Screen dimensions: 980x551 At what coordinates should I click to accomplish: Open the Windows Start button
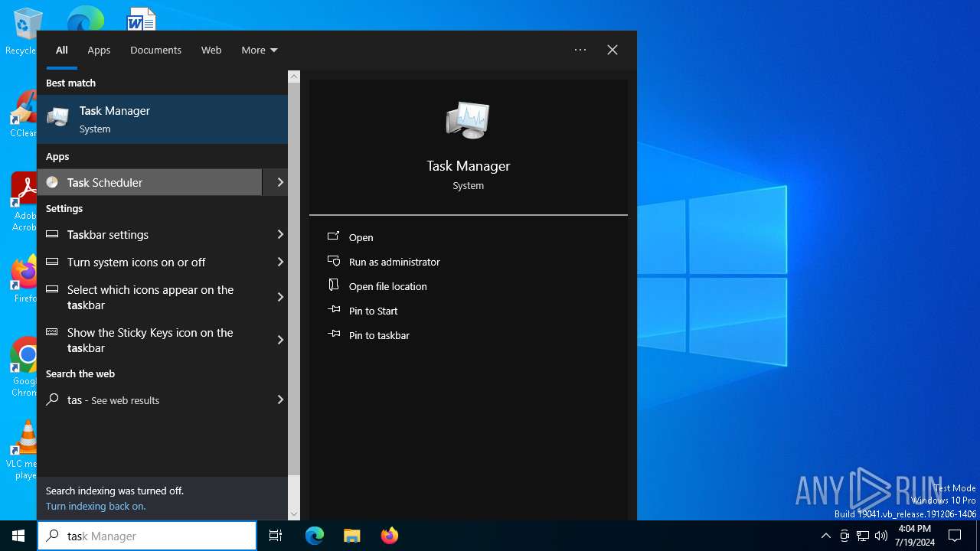pyautogui.click(x=18, y=536)
